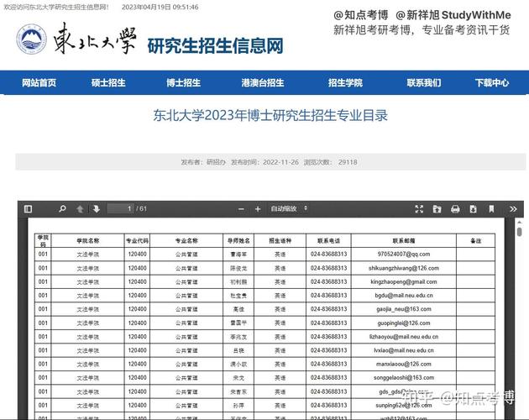Open the 港澳台招生 navigation tab
Viewport: 529px width, 420px height.
tap(263, 82)
